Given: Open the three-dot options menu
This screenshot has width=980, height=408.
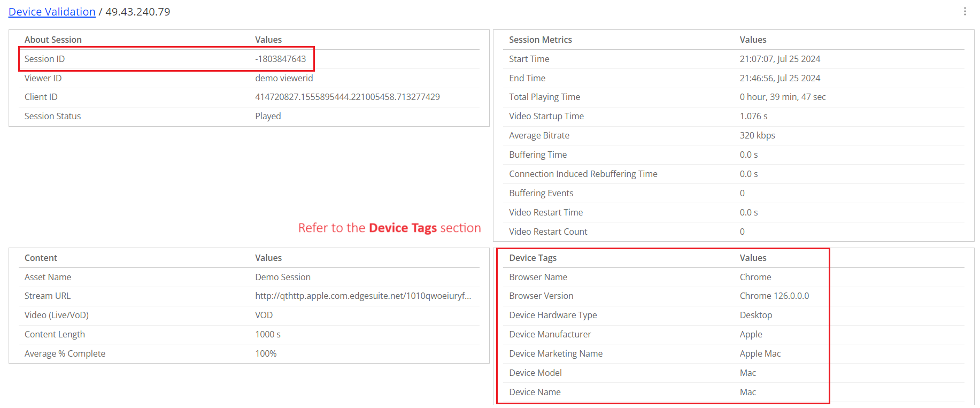Looking at the screenshot, I should pyautogui.click(x=964, y=11).
